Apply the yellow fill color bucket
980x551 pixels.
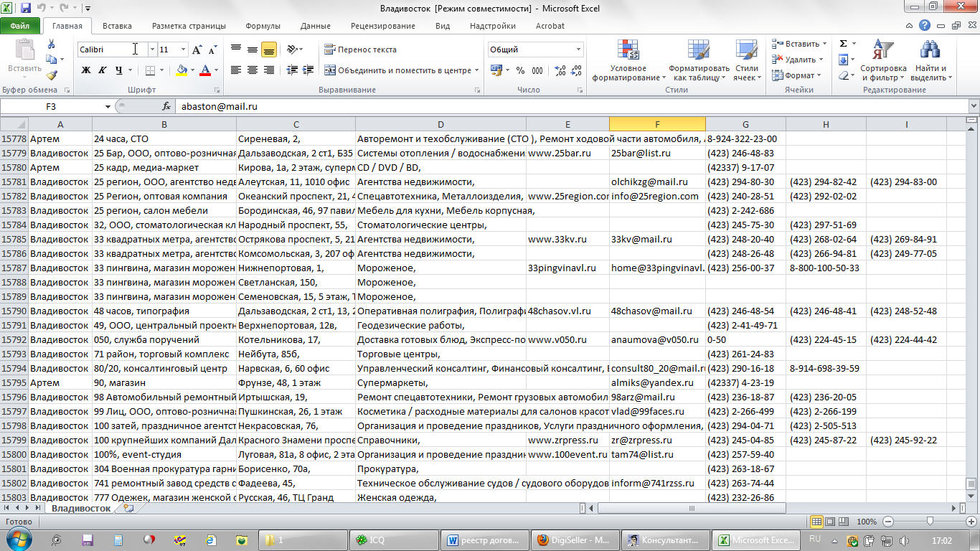point(182,70)
